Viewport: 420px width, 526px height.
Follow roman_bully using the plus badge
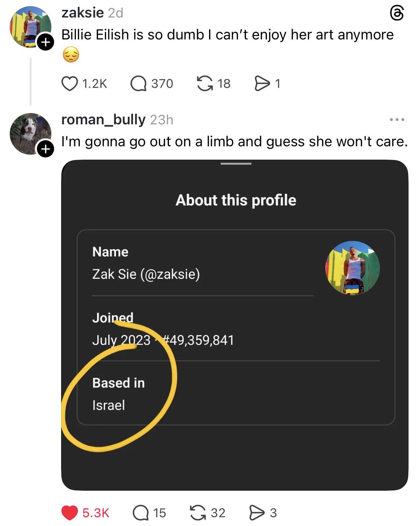45,149
